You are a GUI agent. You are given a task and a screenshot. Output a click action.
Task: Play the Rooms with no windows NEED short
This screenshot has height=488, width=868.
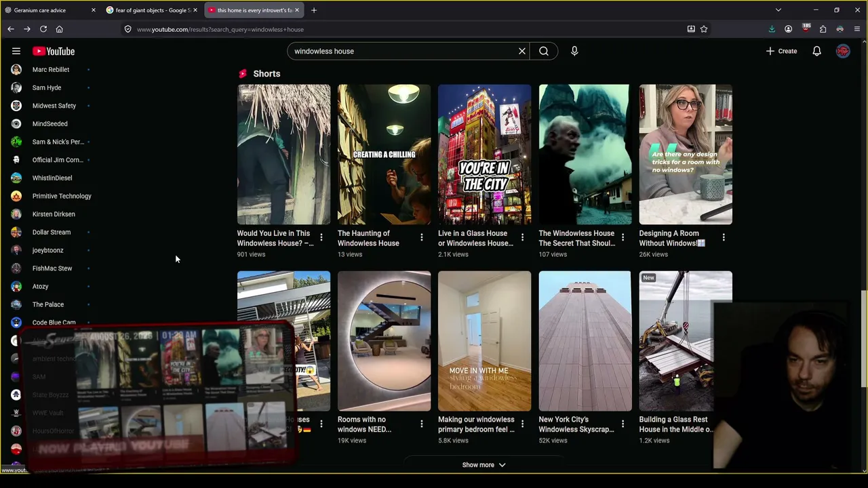384,341
